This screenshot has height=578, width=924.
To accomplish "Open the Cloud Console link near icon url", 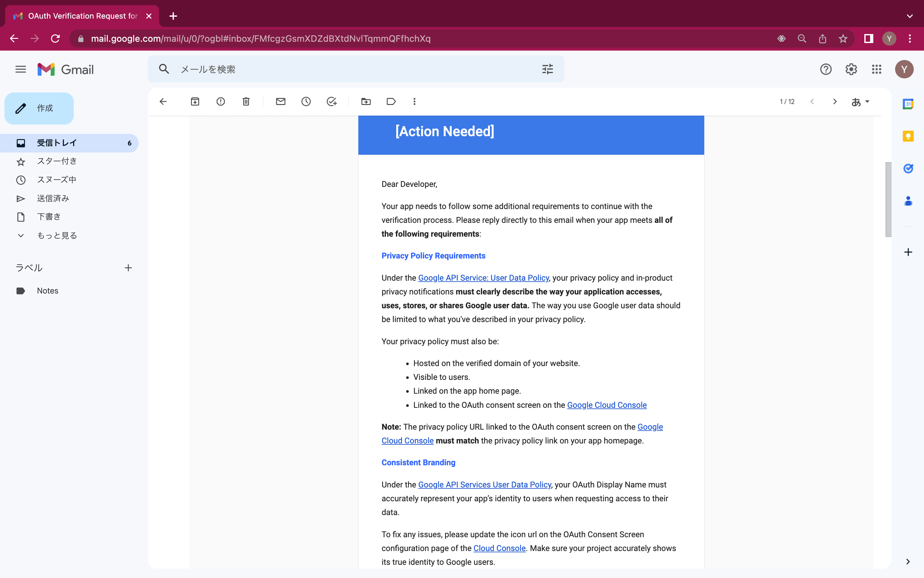I will click(500, 548).
